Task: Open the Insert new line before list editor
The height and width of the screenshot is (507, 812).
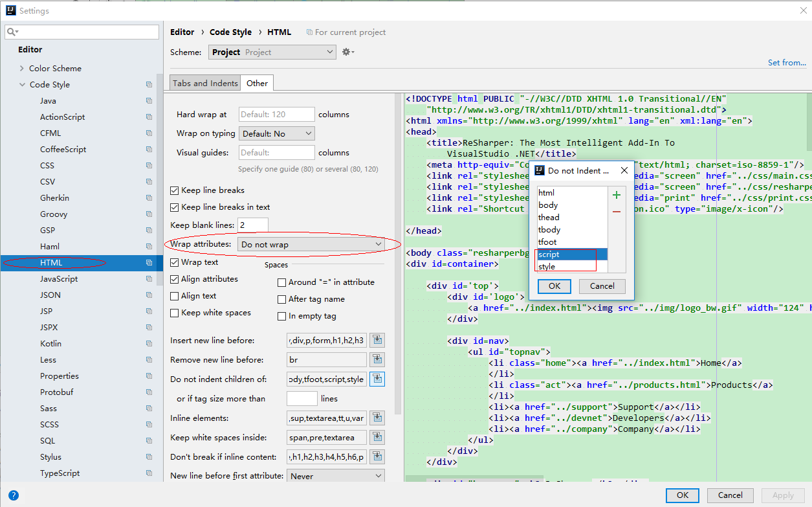Action: 377,341
